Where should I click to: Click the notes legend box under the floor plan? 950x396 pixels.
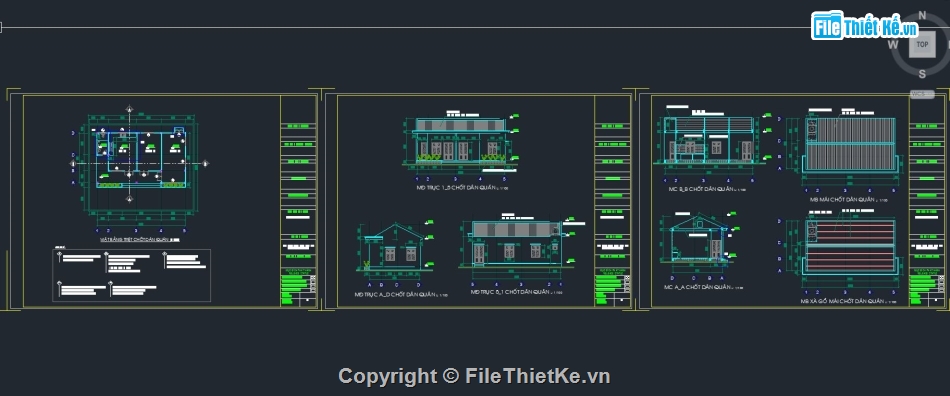132,276
